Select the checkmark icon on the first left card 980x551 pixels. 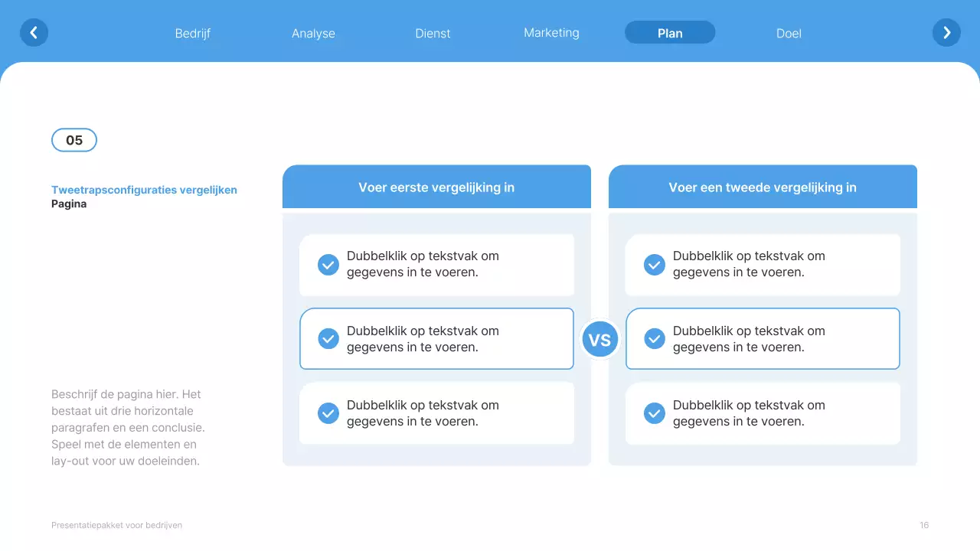[x=328, y=264]
